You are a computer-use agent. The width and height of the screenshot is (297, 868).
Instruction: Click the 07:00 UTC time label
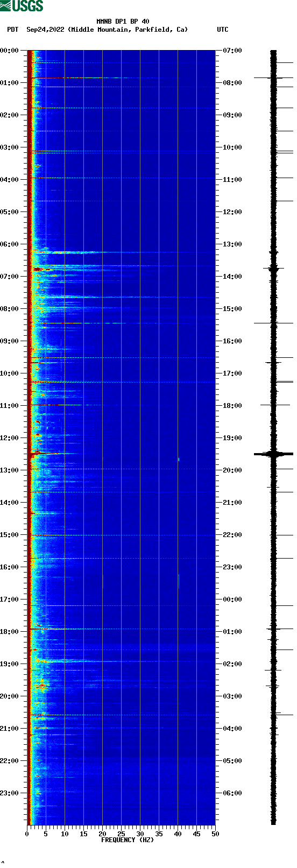(232, 51)
